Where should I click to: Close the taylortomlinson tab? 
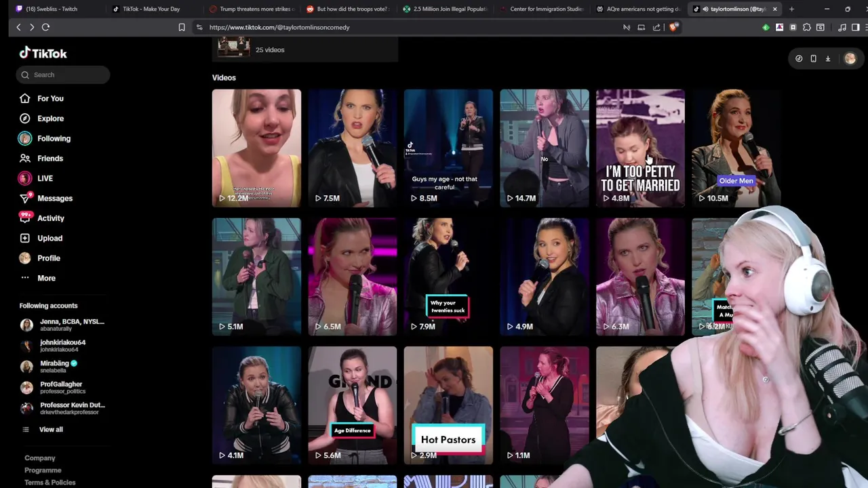click(x=774, y=9)
